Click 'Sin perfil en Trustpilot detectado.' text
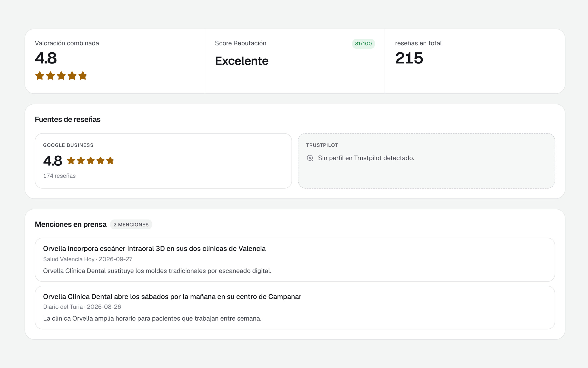588x368 pixels. (366, 158)
